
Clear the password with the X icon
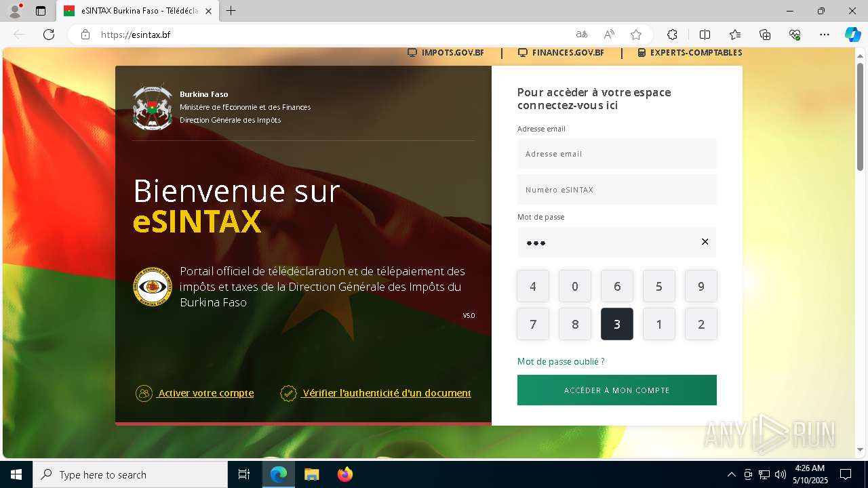tap(705, 242)
